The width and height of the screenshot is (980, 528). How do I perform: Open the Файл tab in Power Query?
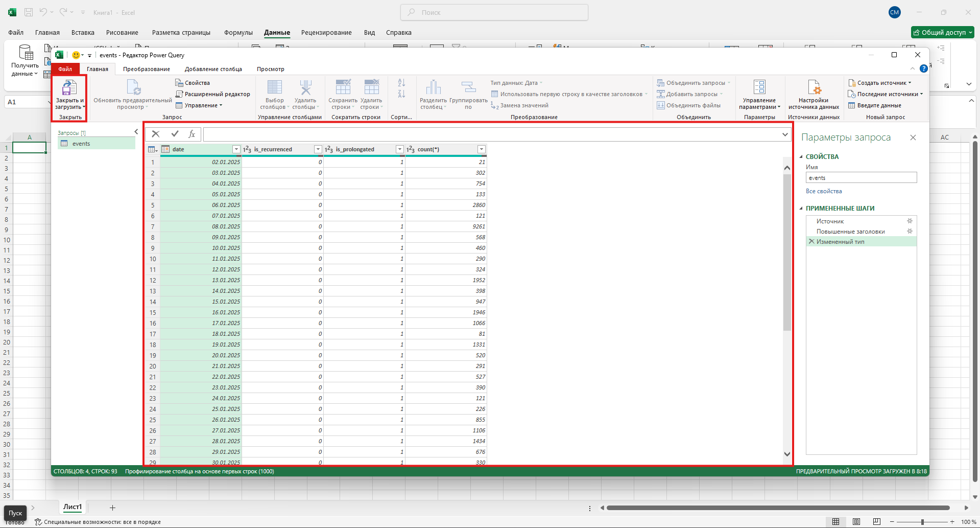point(65,69)
